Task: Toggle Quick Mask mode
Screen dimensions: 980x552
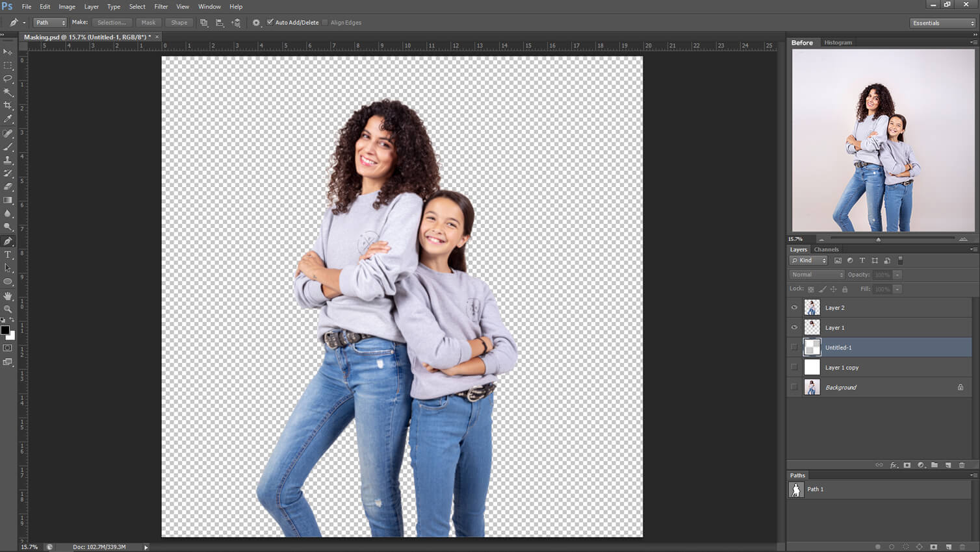Action: tap(8, 348)
